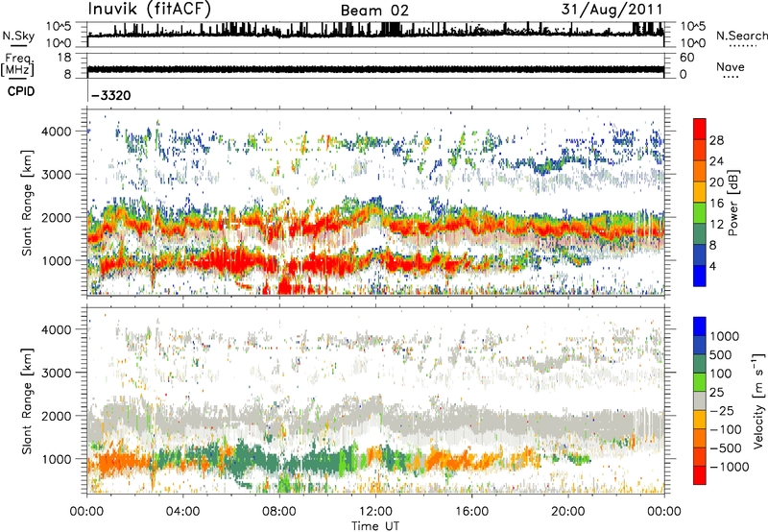Select the "Beam 02" heading text

tap(374, 11)
